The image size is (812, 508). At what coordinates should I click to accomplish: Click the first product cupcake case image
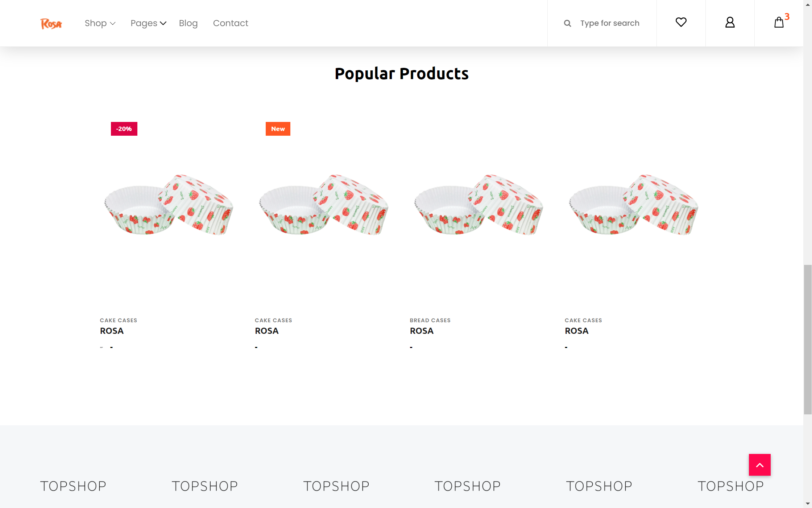coord(169,205)
